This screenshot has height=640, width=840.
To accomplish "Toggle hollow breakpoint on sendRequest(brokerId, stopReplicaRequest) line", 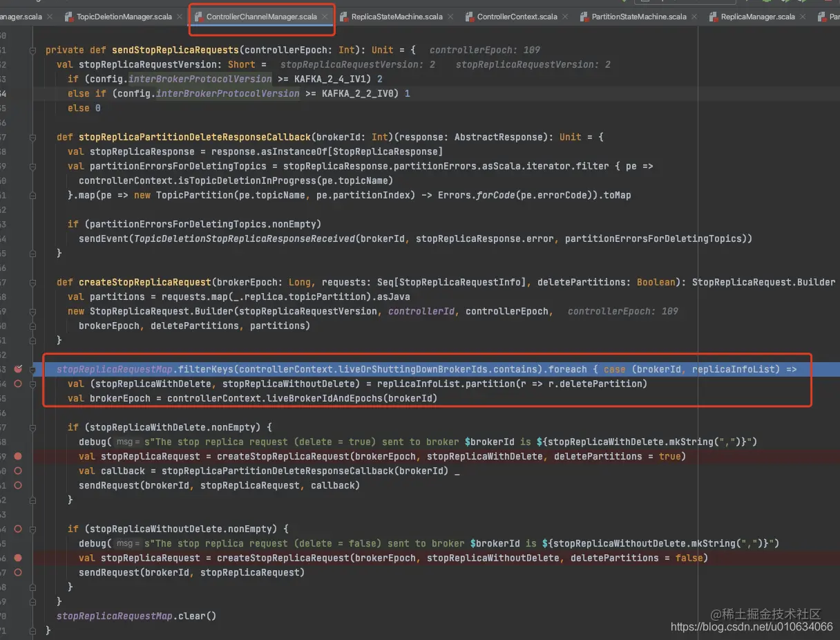I will coord(18,572).
